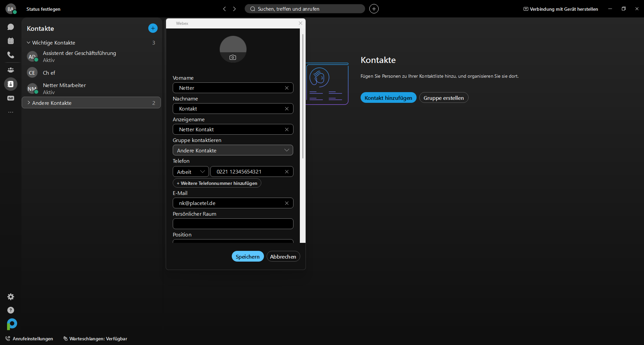Click Status festlegen at the top
The height and width of the screenshot is (345, 644).
pyautogui.click(x=43, y=9)
